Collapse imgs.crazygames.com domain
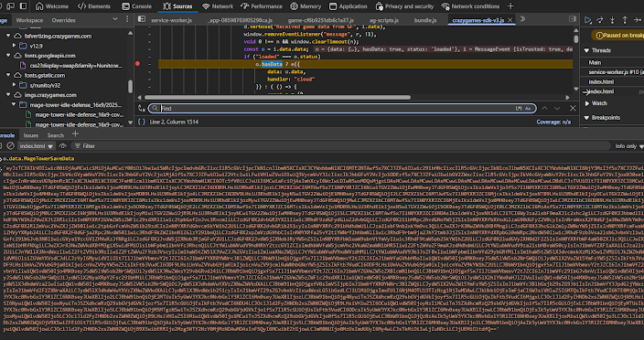This screenshot has width=644, height=340. click(8, 95)
